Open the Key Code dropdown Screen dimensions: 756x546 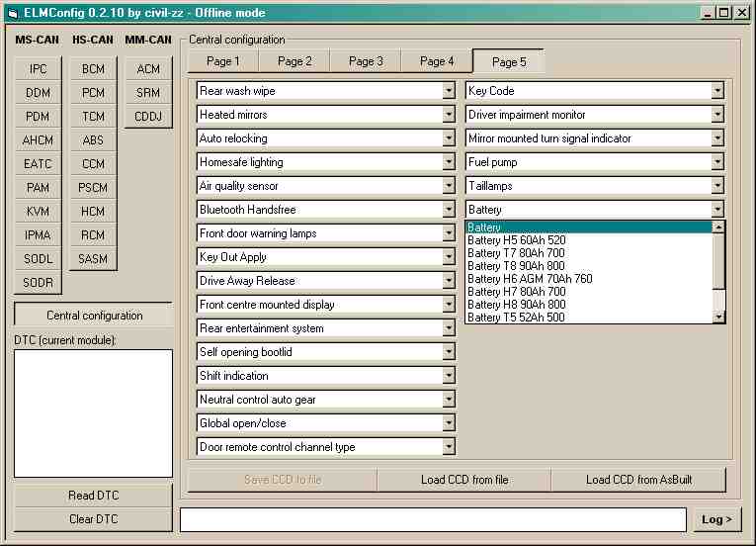(x=717, y=91)
